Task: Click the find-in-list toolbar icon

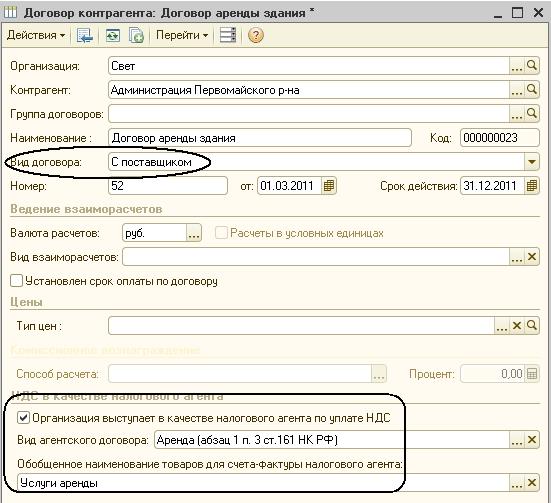Action: pyautogui.click(x=85, y=36)
